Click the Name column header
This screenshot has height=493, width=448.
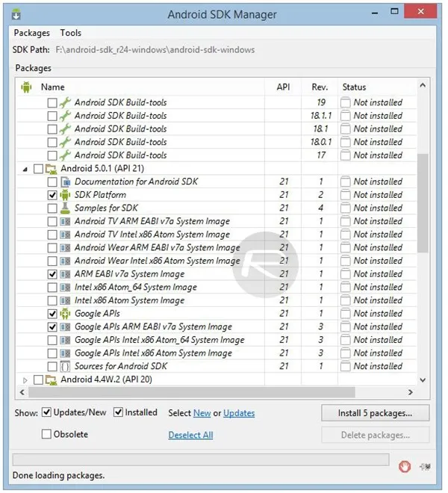[52, 87]
